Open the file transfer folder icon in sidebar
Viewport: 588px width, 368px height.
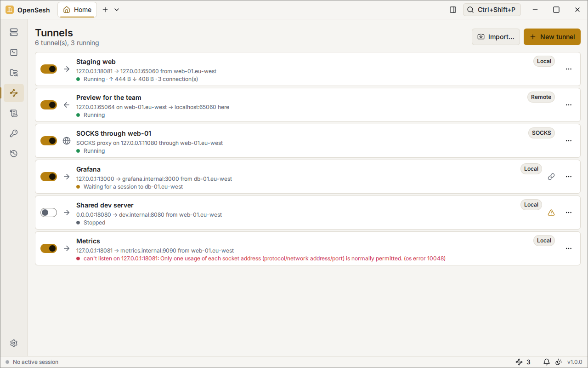tap(14, 73)
